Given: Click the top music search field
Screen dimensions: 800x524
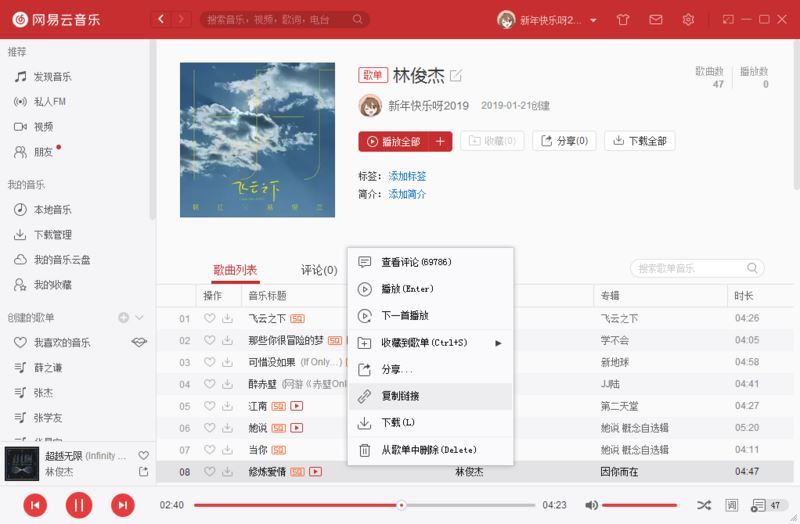Looking at the screenshot, I should [x=285, y=19].
